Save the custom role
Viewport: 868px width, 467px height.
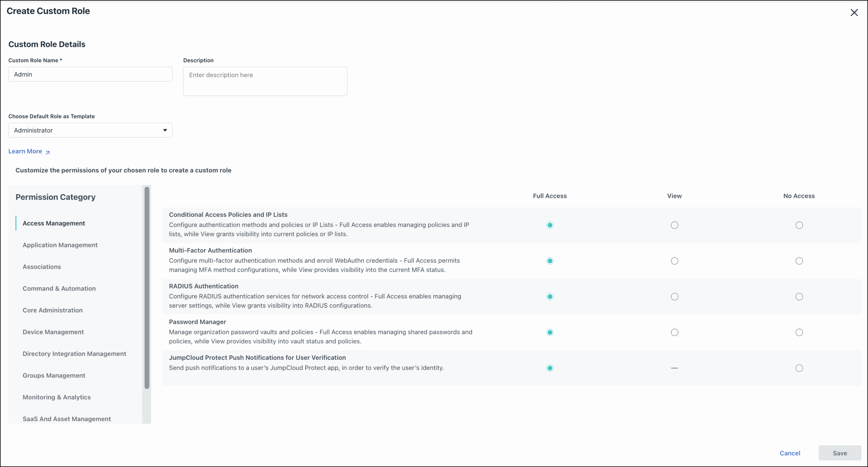pos(840,453)
